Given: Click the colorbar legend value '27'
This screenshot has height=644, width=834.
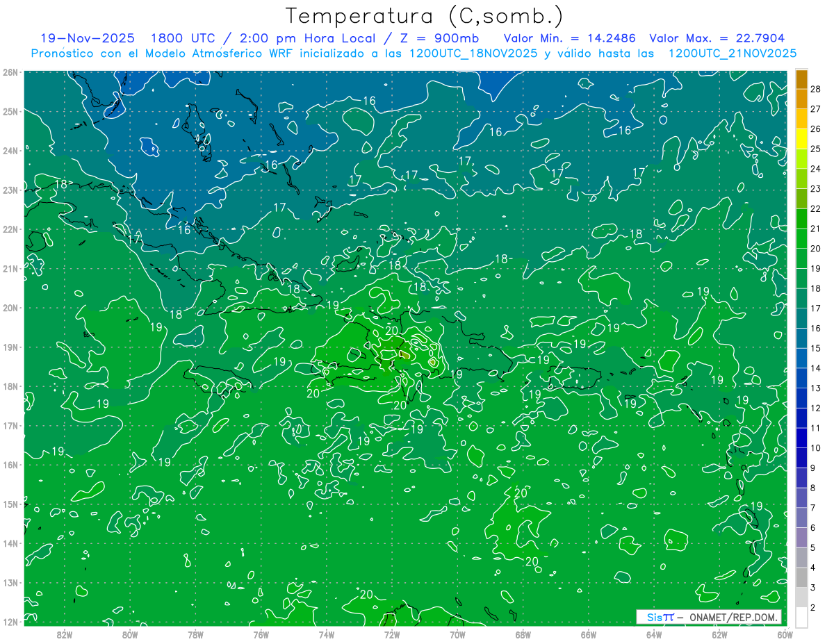Looking at the screenshot, I should [816, 108].
